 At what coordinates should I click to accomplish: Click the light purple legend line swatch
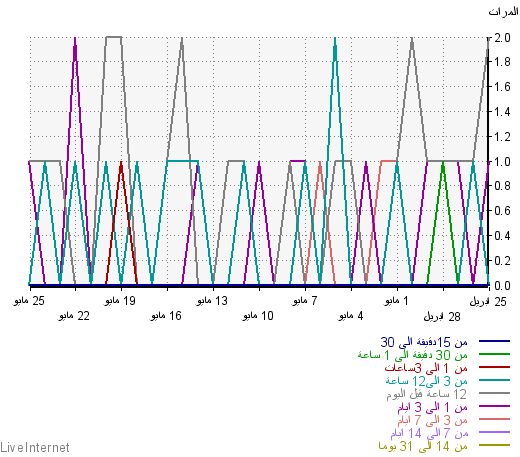click(494, 432)
